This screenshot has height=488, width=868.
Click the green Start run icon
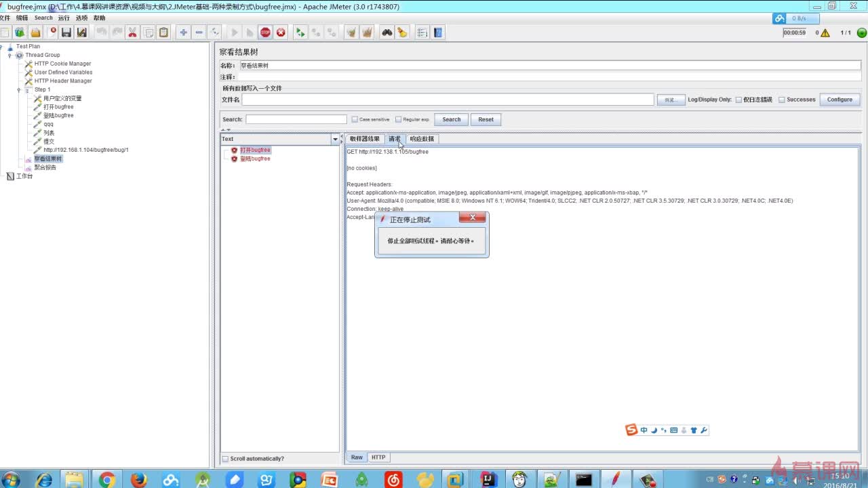(x=234, y=33)
